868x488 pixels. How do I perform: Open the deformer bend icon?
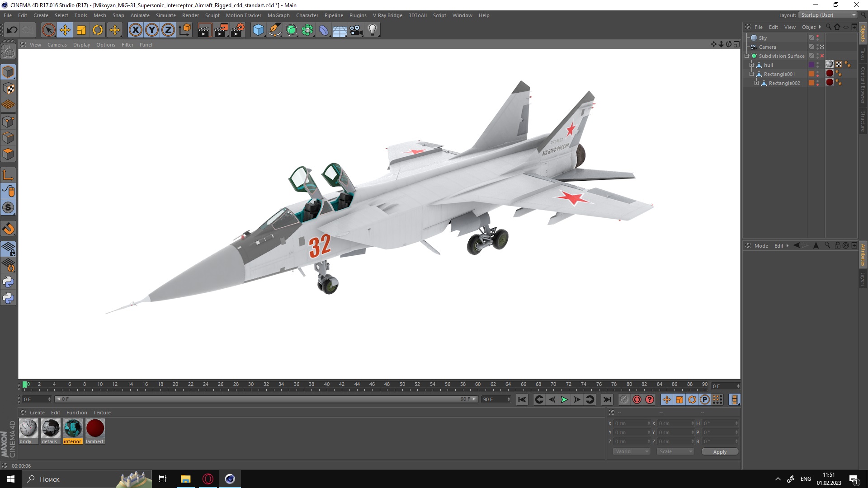(324, 30)
